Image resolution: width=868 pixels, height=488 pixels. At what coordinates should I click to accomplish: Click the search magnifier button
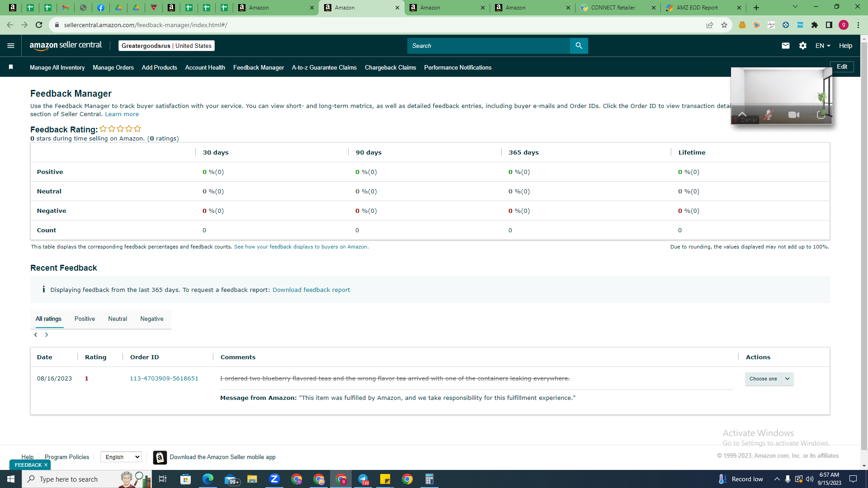coord(579,46)
